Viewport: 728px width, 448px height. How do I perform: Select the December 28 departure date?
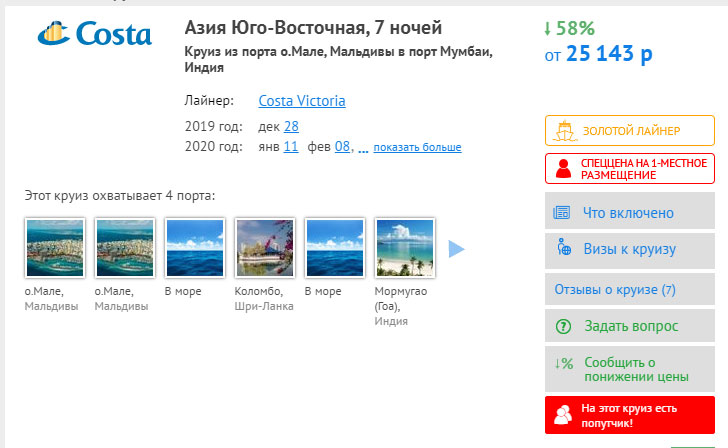pos(291,126)
